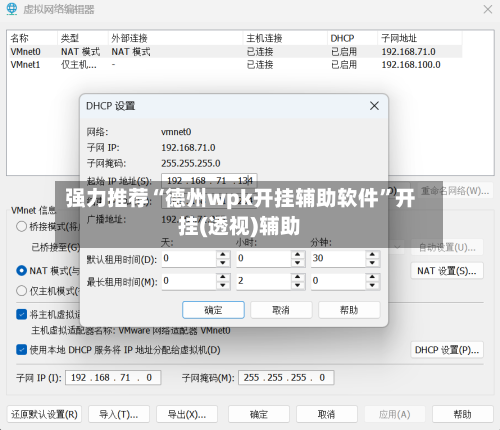Toggle 使用本地 DHCP 服务 checkbox
Viewport: 500px width, 430px height.
click(x=22, y=350)
